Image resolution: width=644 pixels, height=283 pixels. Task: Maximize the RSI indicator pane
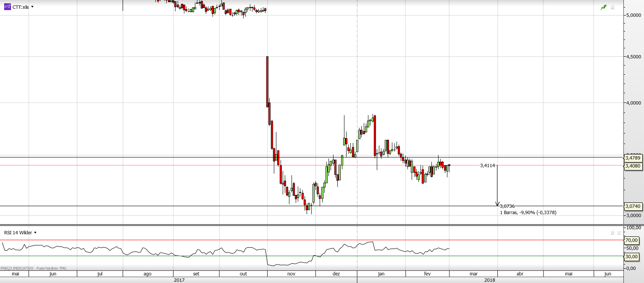click(x=612, y=233)
